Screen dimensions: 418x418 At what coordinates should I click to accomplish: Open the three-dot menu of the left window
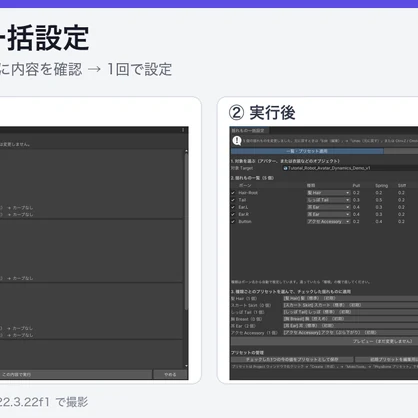point(183,130)
